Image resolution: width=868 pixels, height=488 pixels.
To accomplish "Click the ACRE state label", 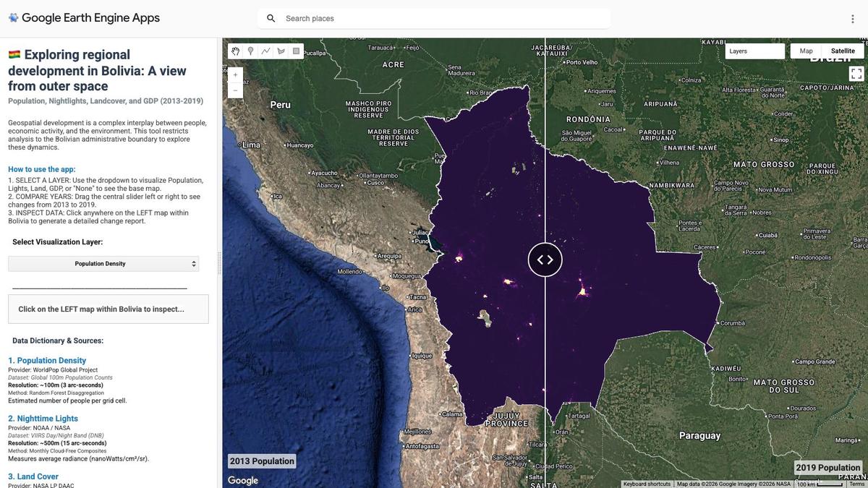I will click(393, 64).
